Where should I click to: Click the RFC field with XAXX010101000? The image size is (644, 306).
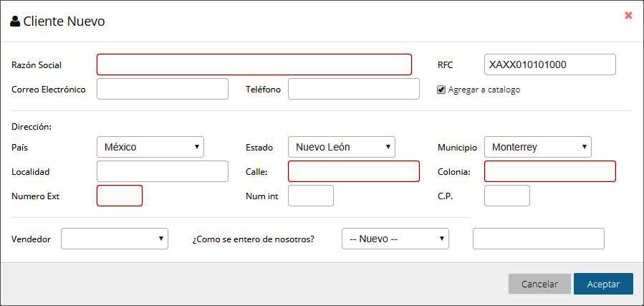pyautogui.click(x=550, y=64)
